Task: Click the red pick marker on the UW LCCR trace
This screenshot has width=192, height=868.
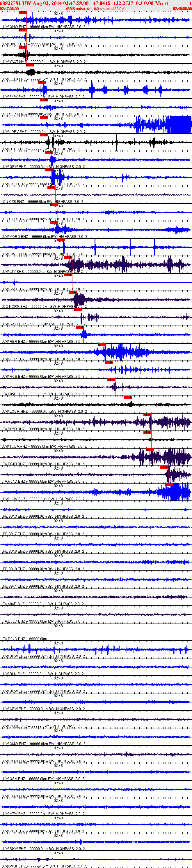Action: click(128, 397)
